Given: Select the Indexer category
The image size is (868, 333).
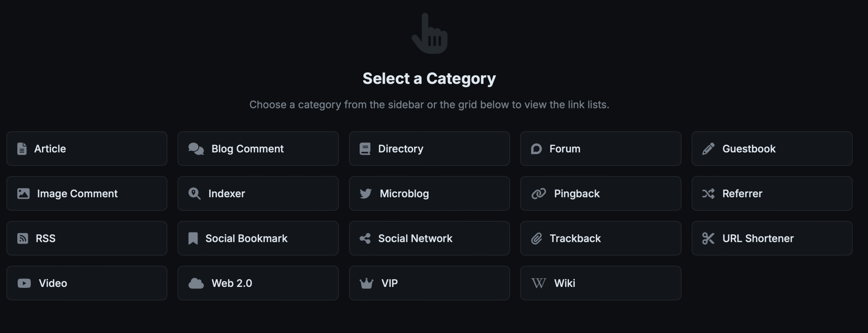Looking at the screenshot, I should (258, 193).
